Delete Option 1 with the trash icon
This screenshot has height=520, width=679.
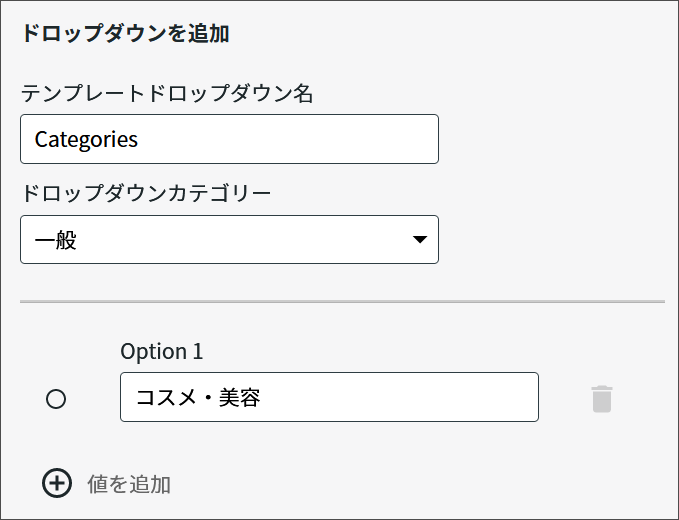tap(602, 399)
